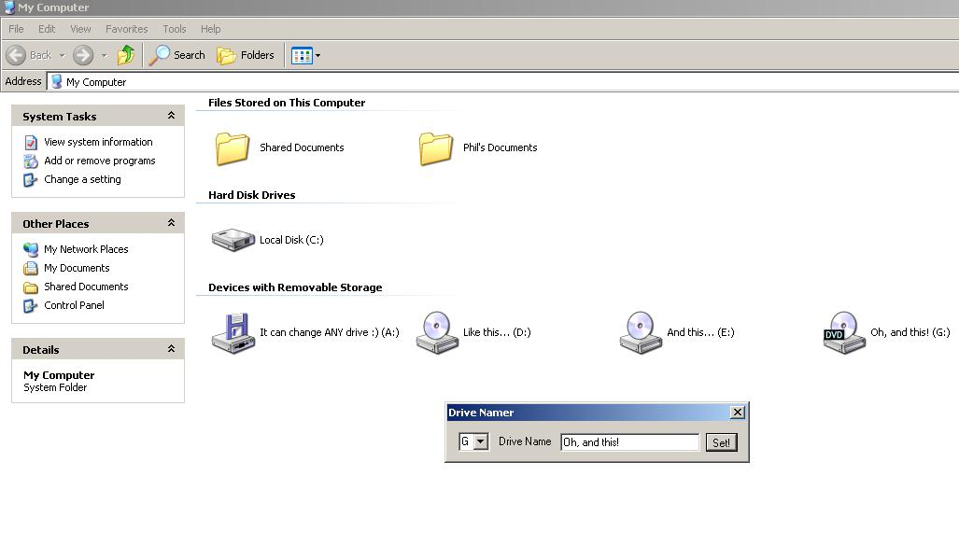Click Change a setting link
Viewport: 959px width, 560px height.
click(x=82, y=179)
